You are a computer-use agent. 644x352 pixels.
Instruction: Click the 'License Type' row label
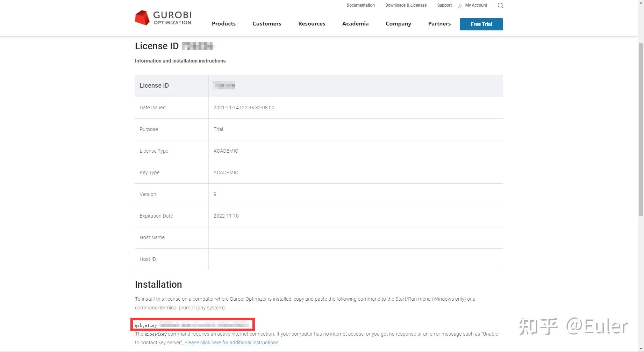[x=154, y=151]
